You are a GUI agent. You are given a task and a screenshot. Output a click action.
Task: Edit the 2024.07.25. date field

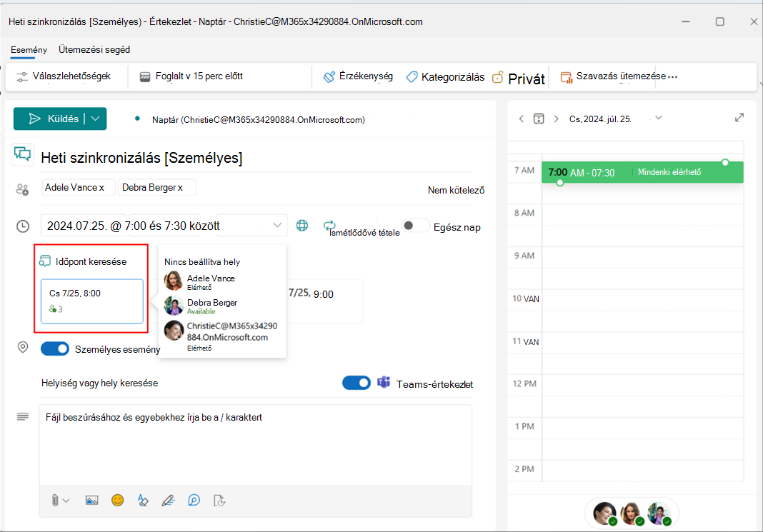pyautogui.click(x=83, y=226)
